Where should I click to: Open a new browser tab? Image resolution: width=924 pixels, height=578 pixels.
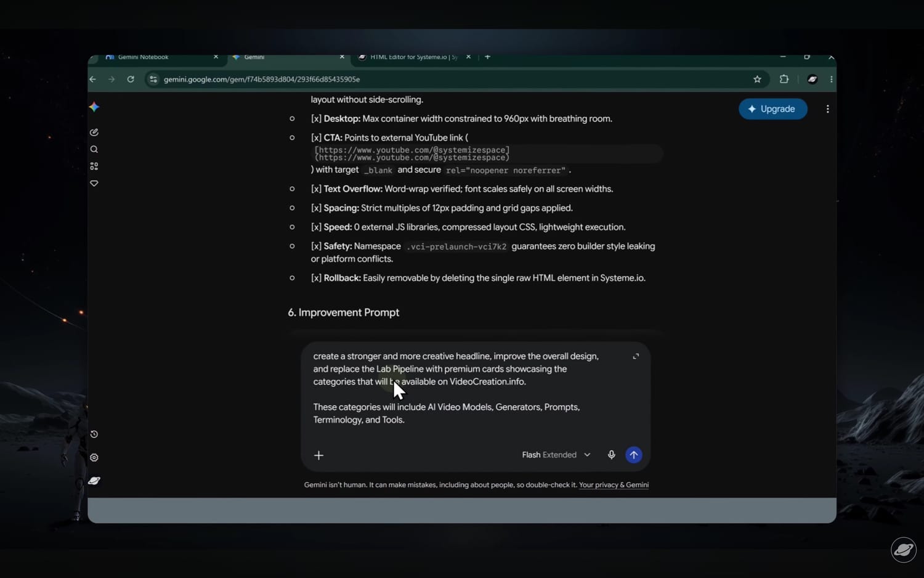click(x=487, y=57)
